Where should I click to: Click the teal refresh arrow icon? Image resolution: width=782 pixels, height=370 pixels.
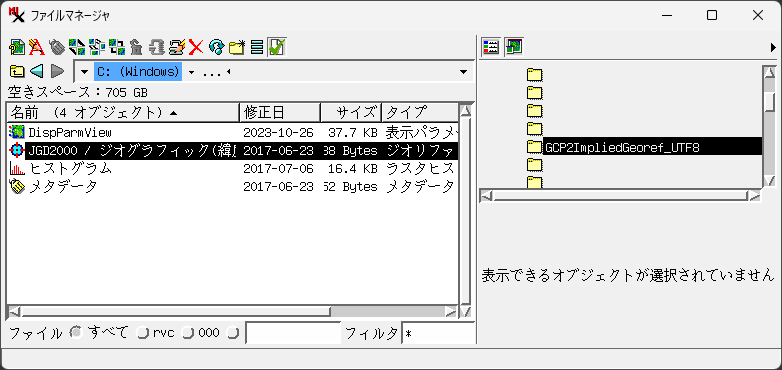(216, 47)
